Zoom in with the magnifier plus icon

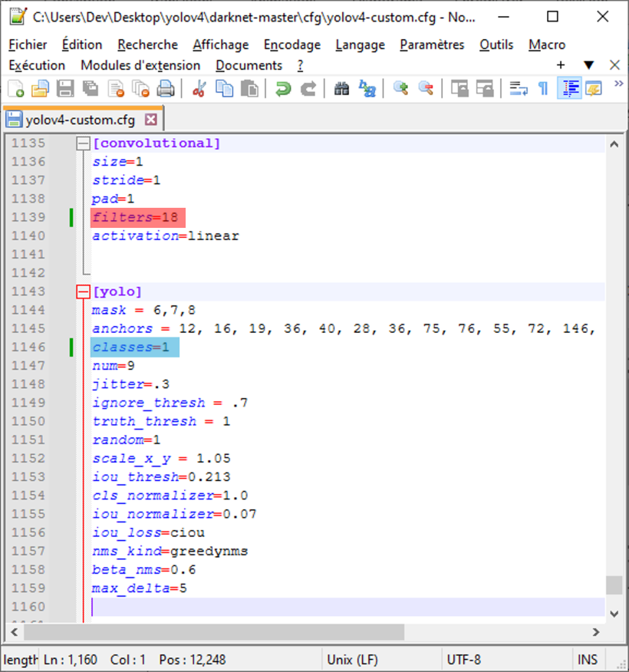point(400,89)
